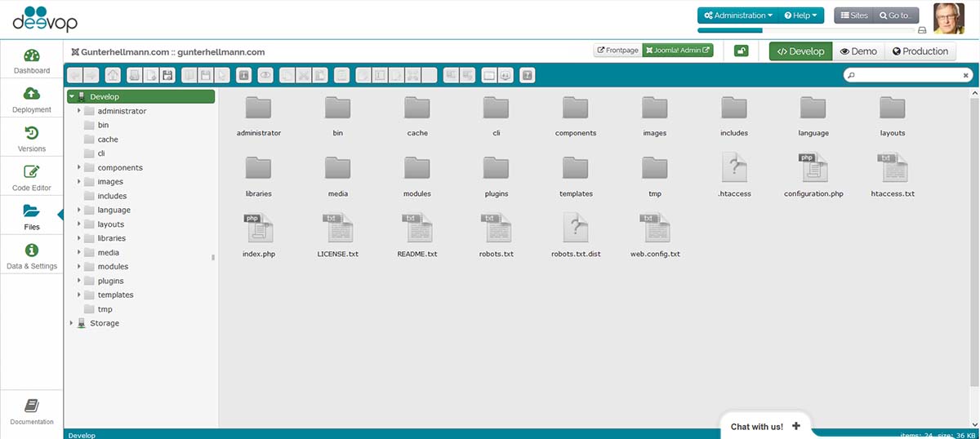
Task: Click the file search input field
Action: click(906, 75)
